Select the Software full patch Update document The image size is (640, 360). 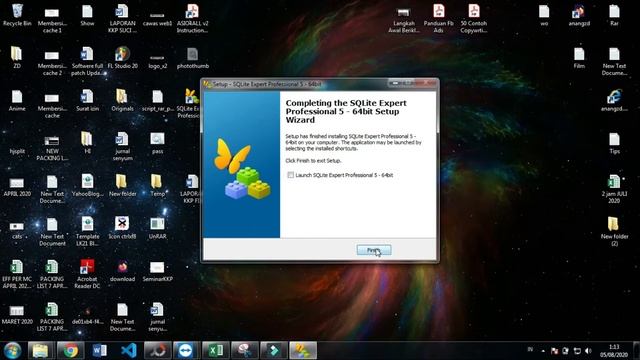[87, 61]
